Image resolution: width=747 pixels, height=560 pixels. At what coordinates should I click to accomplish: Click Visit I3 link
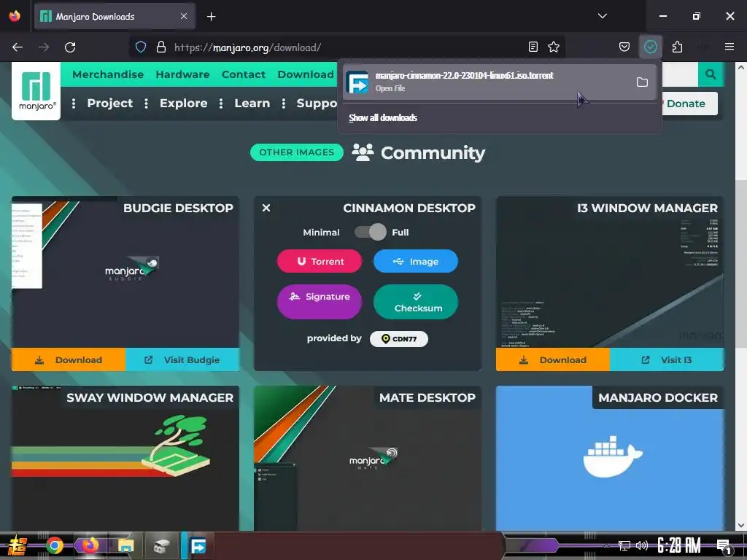(667, 359)
